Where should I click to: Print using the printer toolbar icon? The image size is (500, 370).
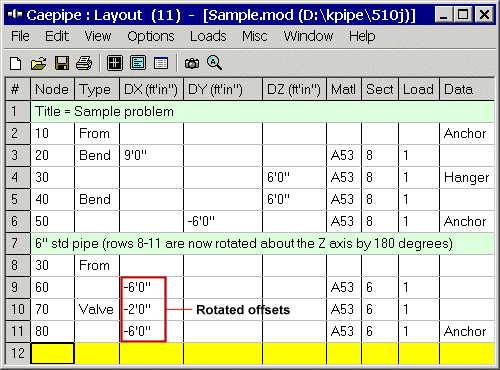point(84,63)
